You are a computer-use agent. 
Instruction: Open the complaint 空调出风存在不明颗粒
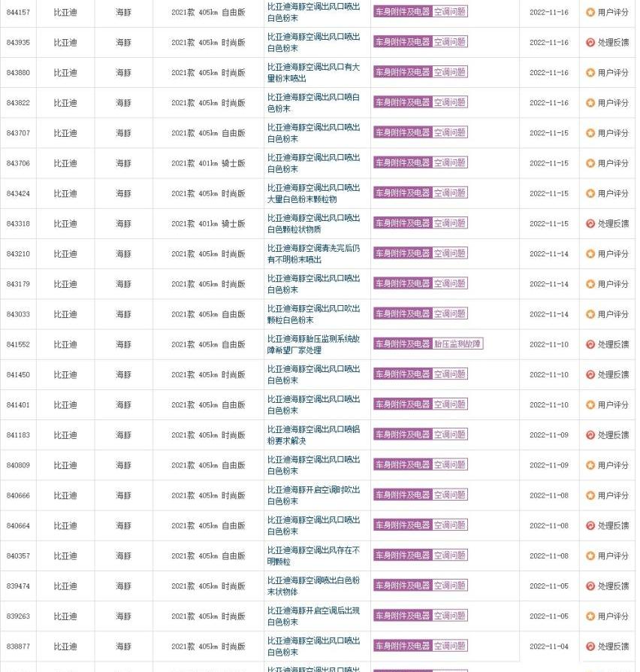[313, 555]
